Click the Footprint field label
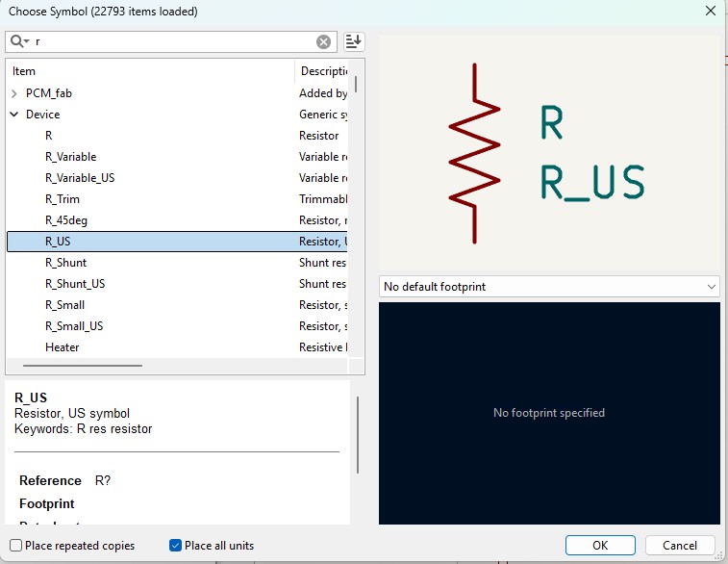The width and height of the screenshot is (728, 564). pyautogui.click(x=47, y=503)
